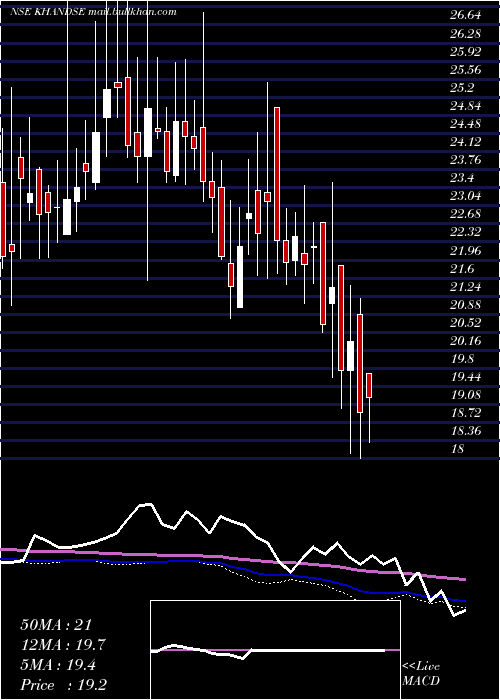Click the 21.24 price axis label

click(x=465, y=287)
